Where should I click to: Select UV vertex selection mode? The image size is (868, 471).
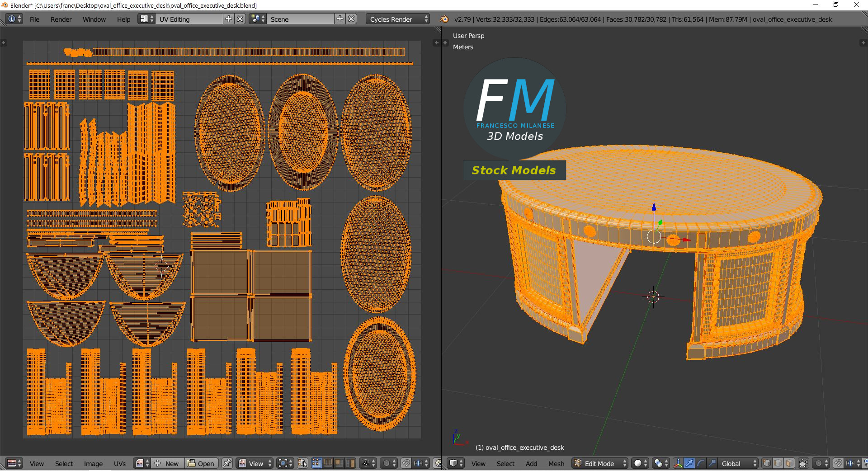click(x=316, y=463)
